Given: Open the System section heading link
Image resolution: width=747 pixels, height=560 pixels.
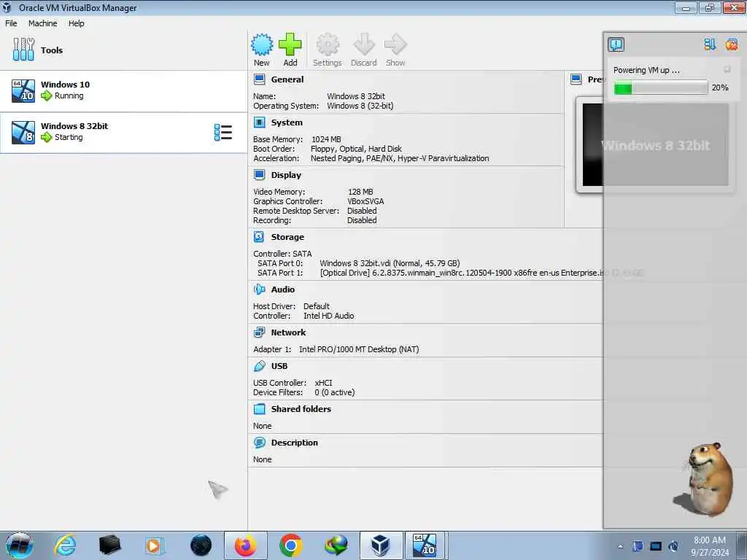Looking at the screenshot, I should (x=287, y=122).
